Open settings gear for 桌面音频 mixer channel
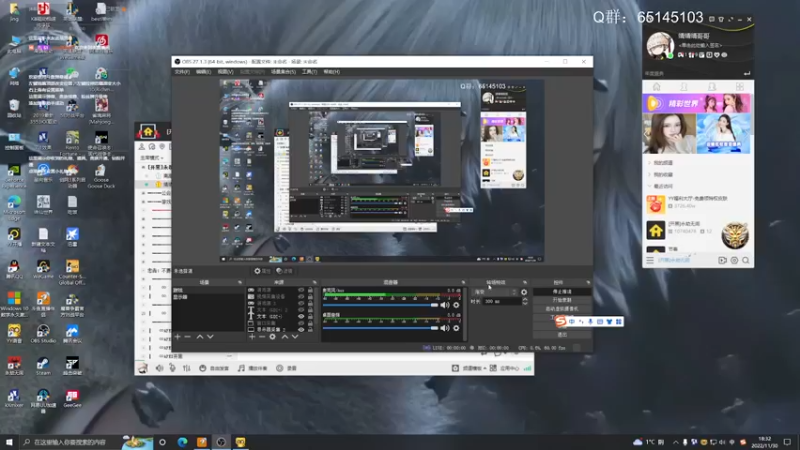Image resolution: width=800 pixels, height=450 pixels. point(456,328)
